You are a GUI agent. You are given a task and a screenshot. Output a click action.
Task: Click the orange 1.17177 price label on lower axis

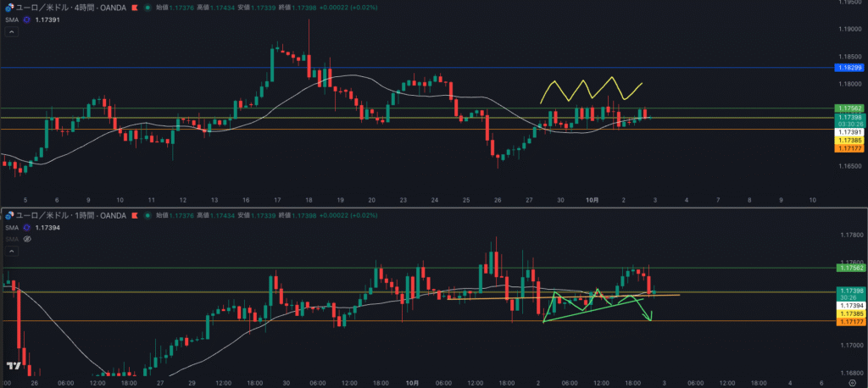849,321
